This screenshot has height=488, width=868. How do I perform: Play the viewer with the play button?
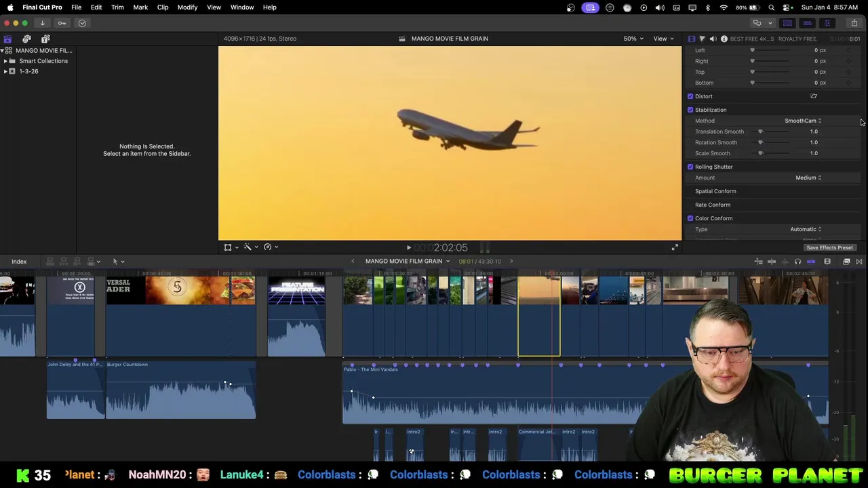click(x=408, y=248)
